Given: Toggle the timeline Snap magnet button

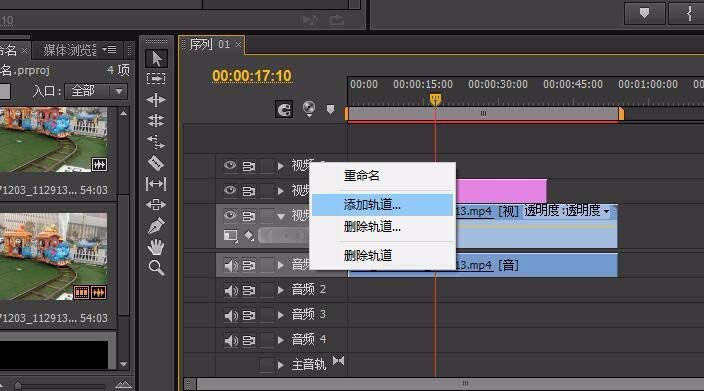Looking at the screenshot, I should [284, 109].
